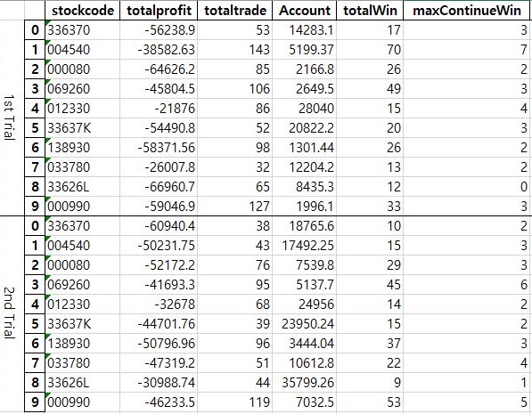Pick the Account value 23950.24

(x=305, y=324)
